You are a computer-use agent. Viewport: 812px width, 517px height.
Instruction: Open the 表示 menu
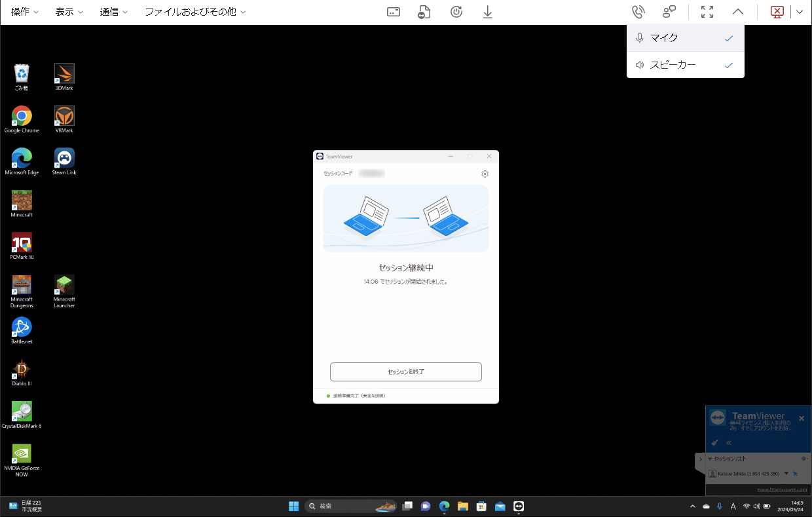click(x=69, y=12)
